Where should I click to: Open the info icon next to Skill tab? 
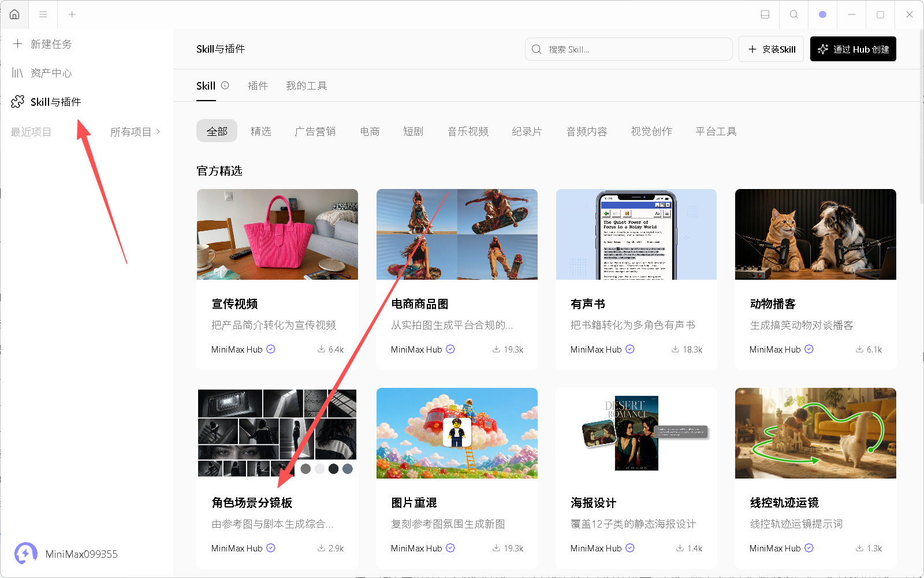coord(225,86)
